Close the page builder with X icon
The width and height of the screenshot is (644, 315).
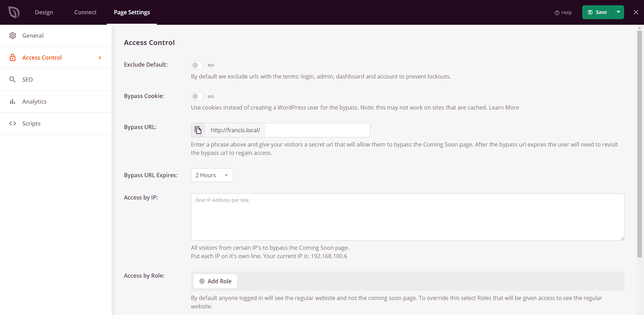tap(636, 12)
